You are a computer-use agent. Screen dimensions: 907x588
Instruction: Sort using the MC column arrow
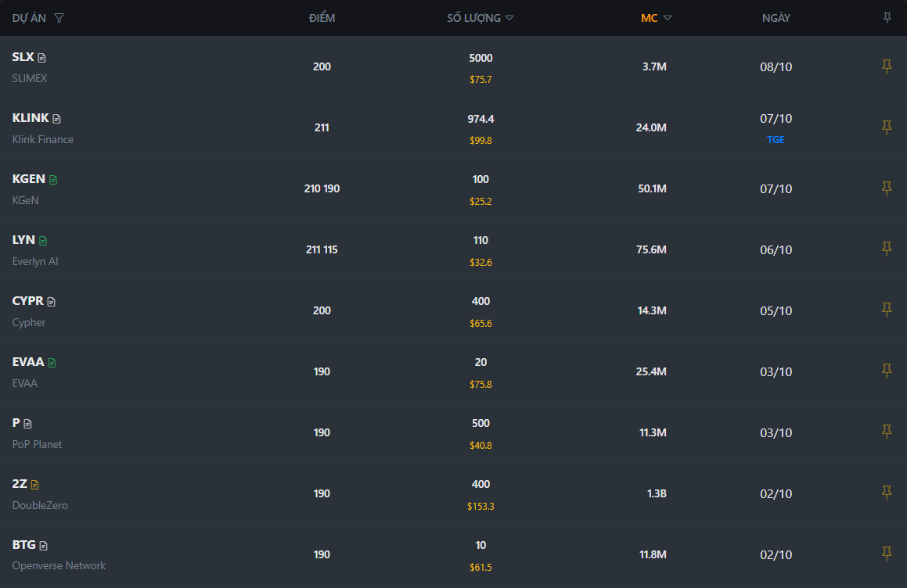pos(668,18)
